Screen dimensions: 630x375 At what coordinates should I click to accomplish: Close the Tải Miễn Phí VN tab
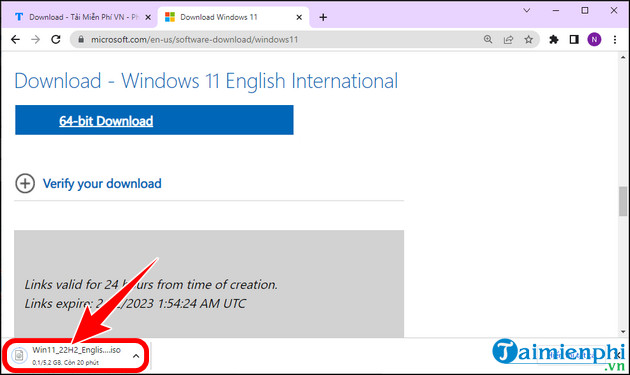click(x=148, y=17)
